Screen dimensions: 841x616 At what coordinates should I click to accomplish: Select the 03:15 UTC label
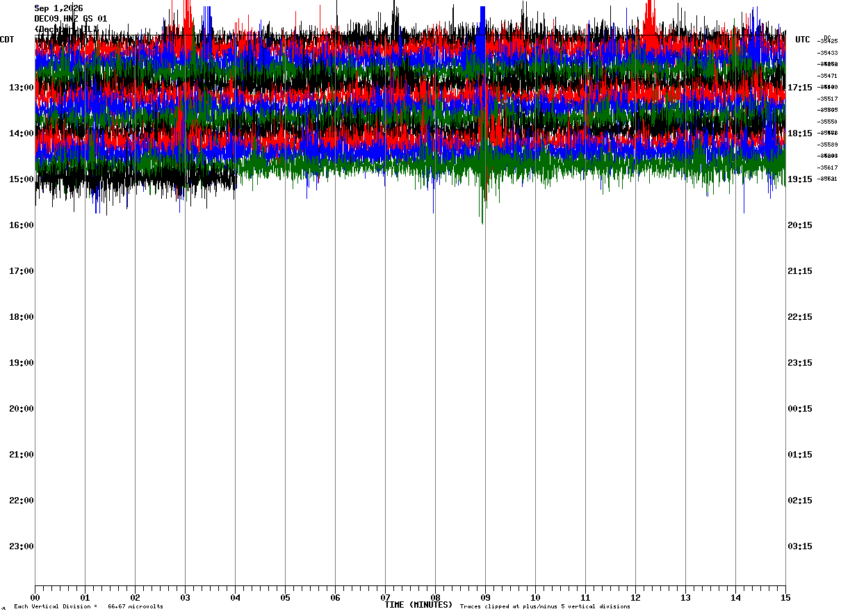(x=799, y=546)
